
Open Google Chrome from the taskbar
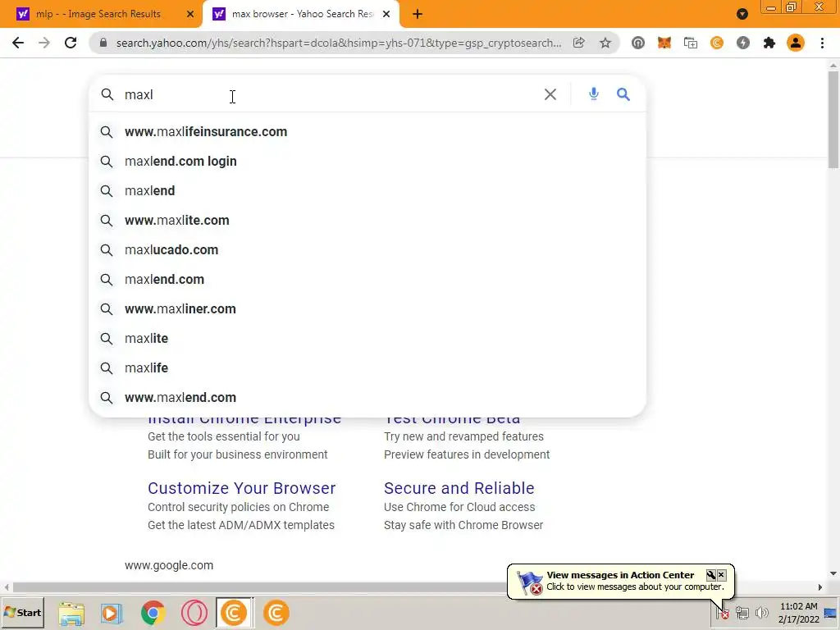(153, 613)
